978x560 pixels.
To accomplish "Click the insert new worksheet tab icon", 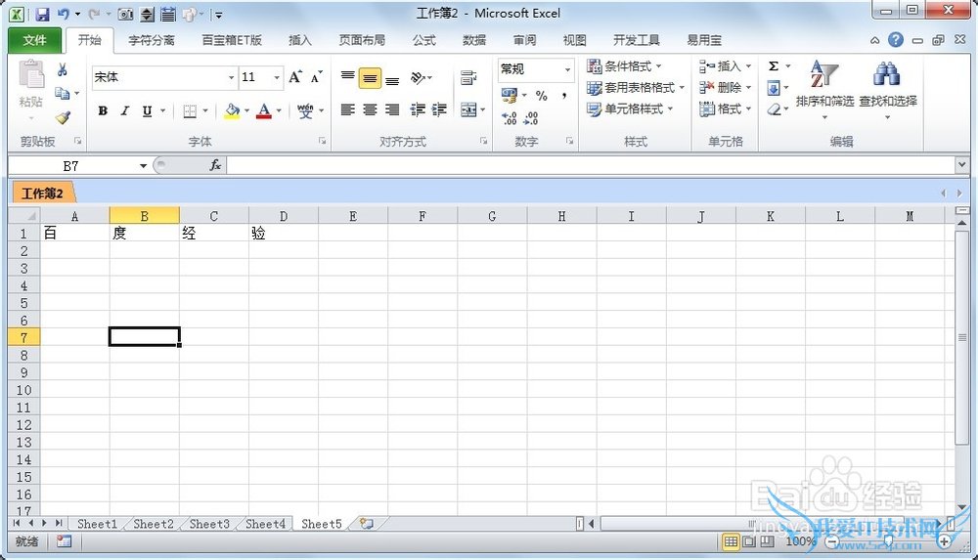I will (366, 524).
